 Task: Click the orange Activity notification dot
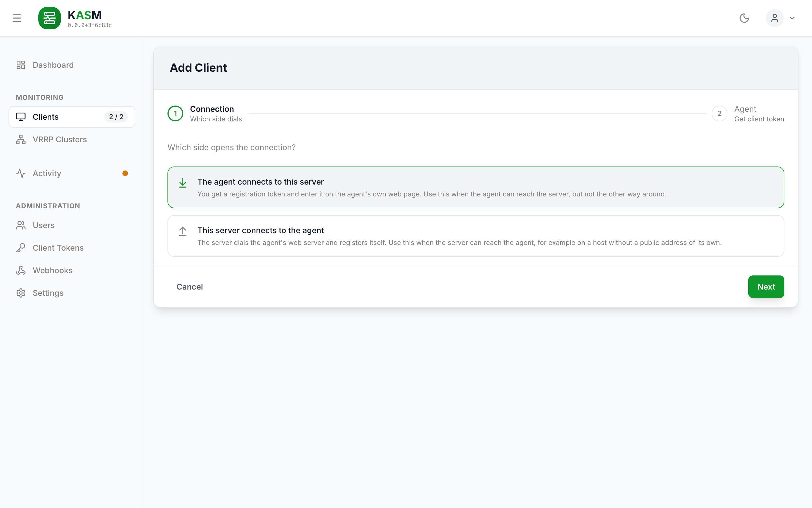[125, 173]
